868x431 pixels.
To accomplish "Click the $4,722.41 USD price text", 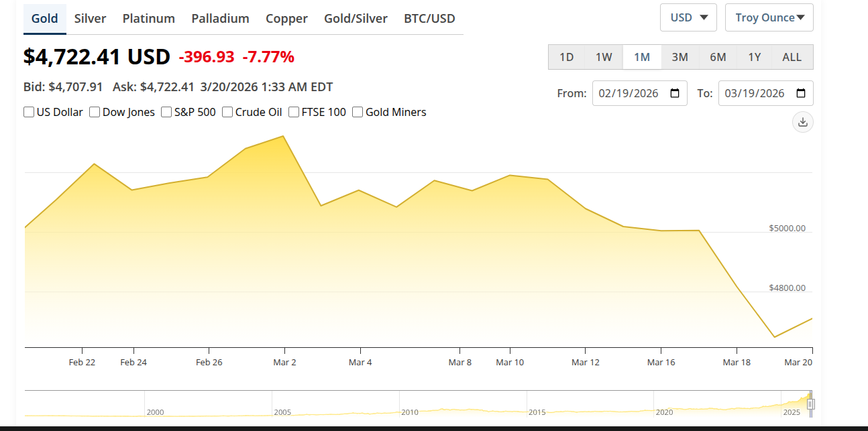I will [97, 57].
